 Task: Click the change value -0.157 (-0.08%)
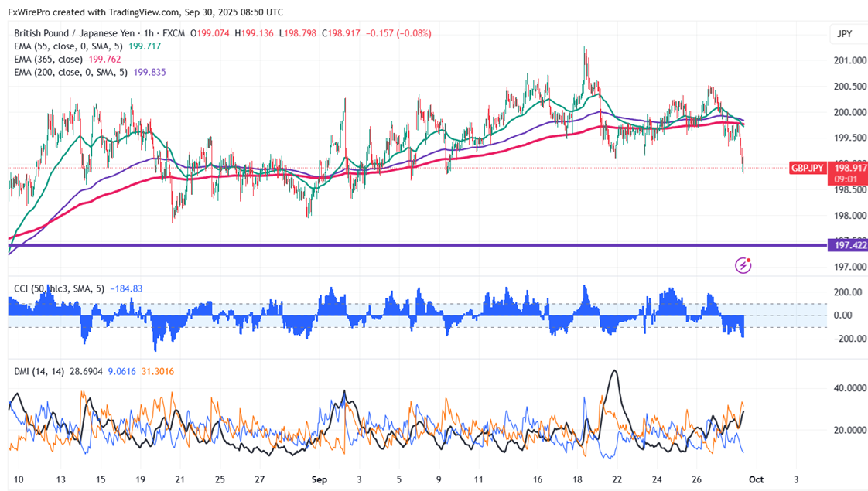(398, 33)
